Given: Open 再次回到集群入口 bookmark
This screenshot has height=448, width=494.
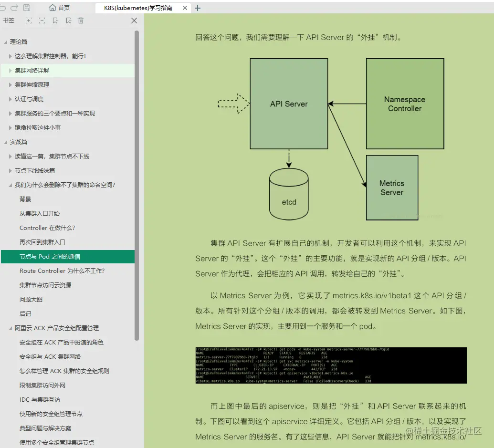Looking at the screenshot, I should pyautogui.click(x=42, y=242).
